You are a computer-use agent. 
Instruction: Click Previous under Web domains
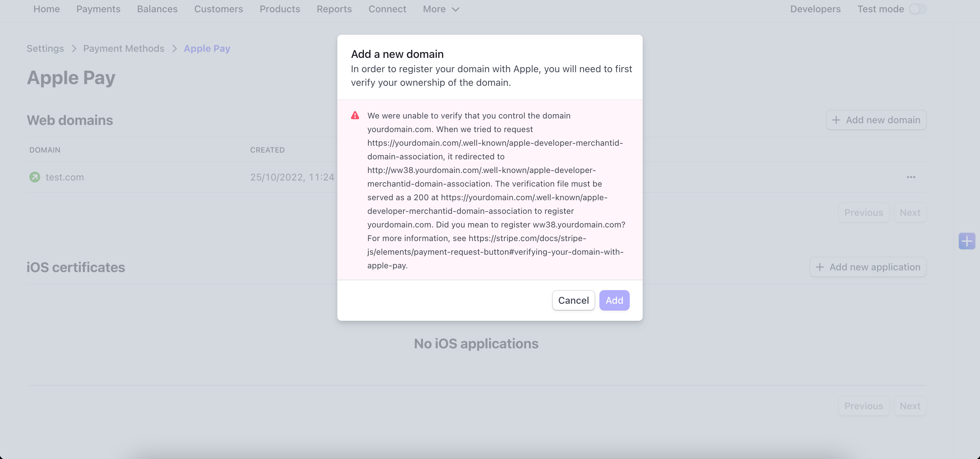click(x=863, y=212)
